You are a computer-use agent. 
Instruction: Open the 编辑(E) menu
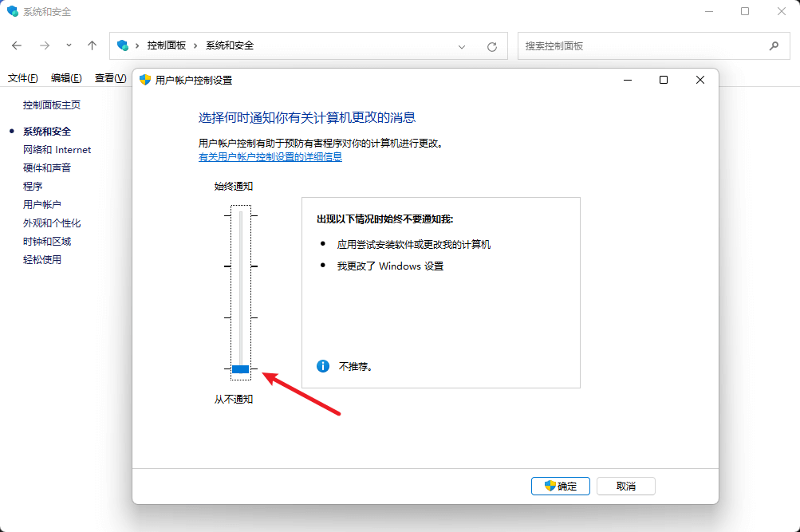point(66,78)
